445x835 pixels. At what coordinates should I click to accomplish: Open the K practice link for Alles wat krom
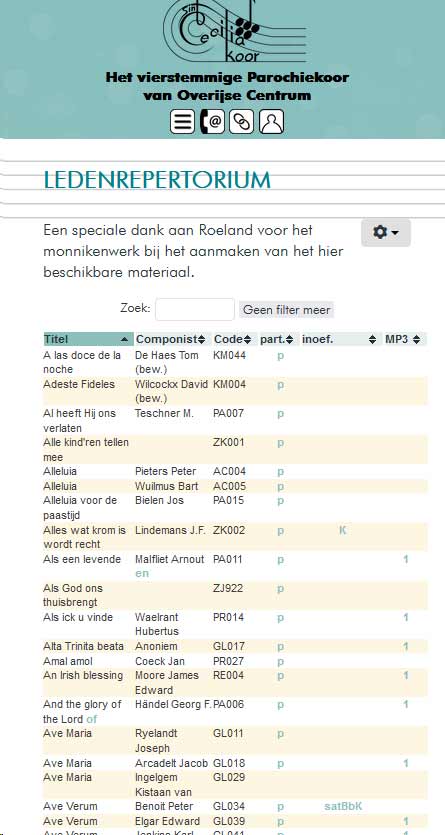click(x=343, y=530)
